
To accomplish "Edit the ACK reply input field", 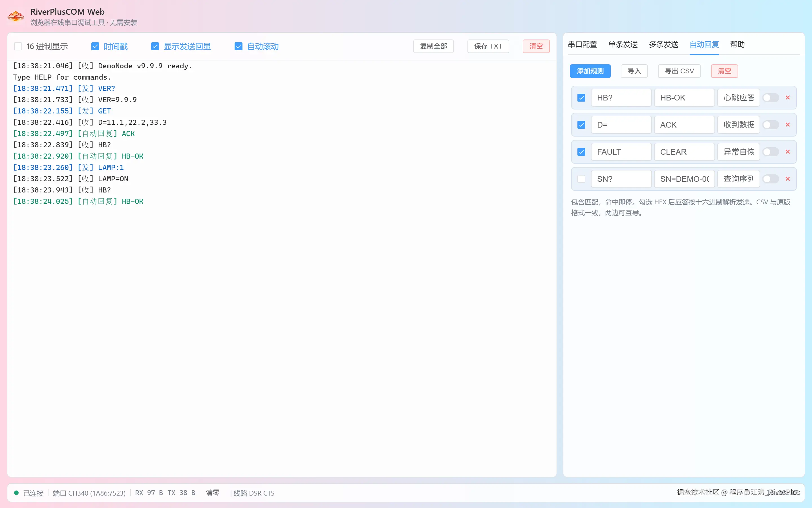I will click(x=685, y=125).
